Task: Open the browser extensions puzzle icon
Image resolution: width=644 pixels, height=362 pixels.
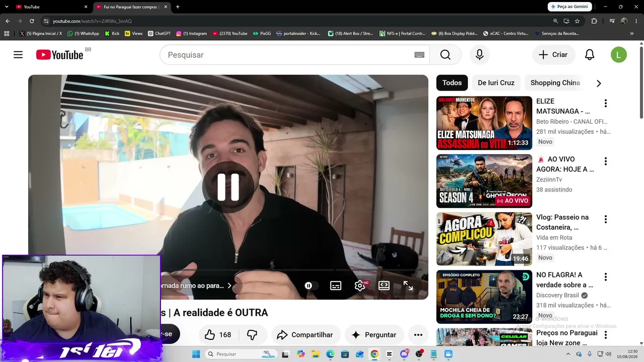Action: (x=594, y=21)
